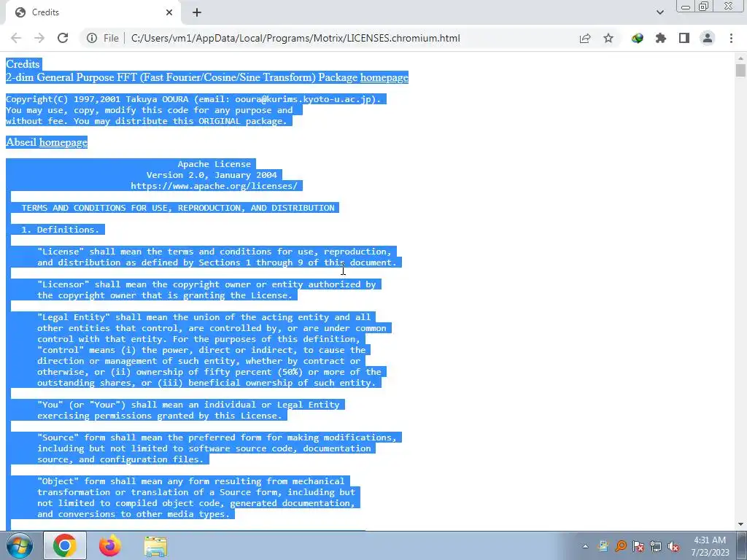
Task: Share this page icon in address bar
Action: tap(585, 38)
